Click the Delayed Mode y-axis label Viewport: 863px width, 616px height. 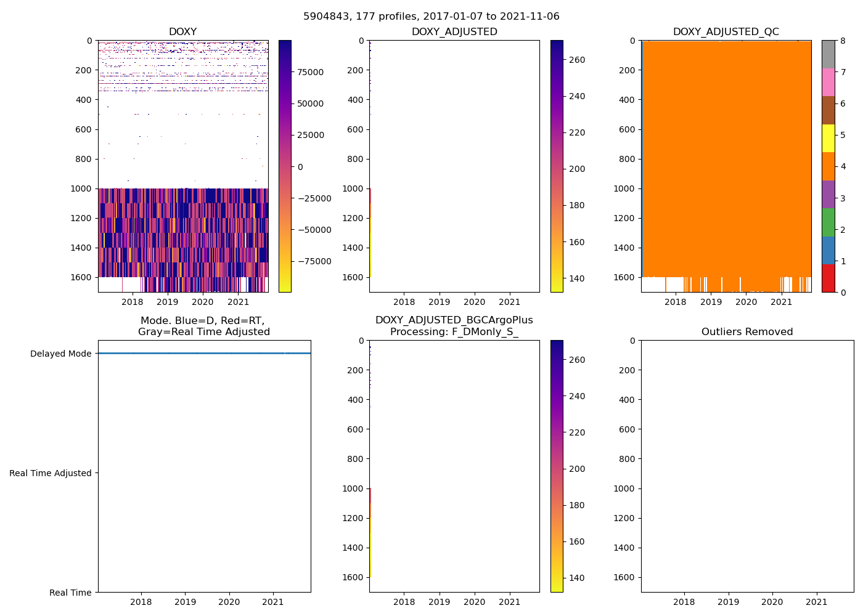pyautogui.click(x=60, y=354)
